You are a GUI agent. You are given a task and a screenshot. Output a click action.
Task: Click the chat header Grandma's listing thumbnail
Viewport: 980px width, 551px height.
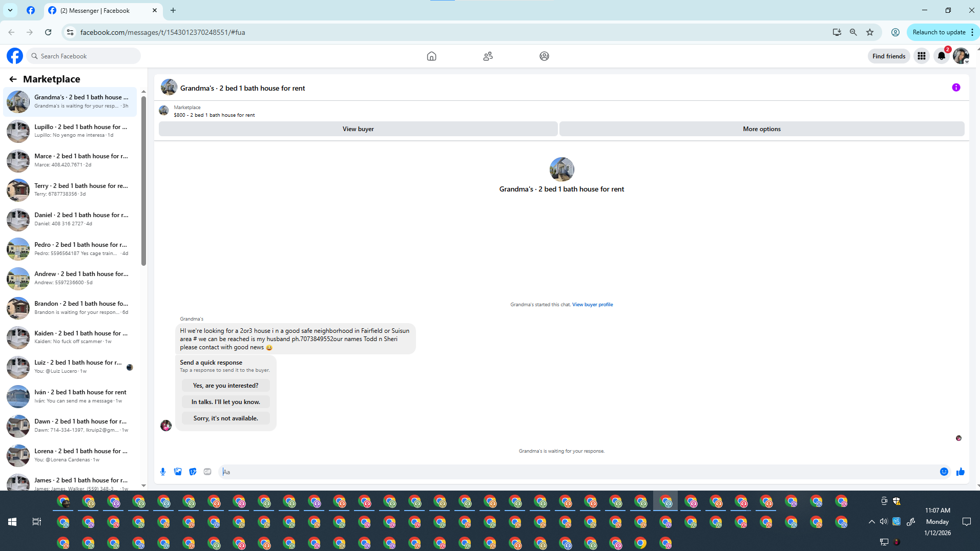click(169, 88)
